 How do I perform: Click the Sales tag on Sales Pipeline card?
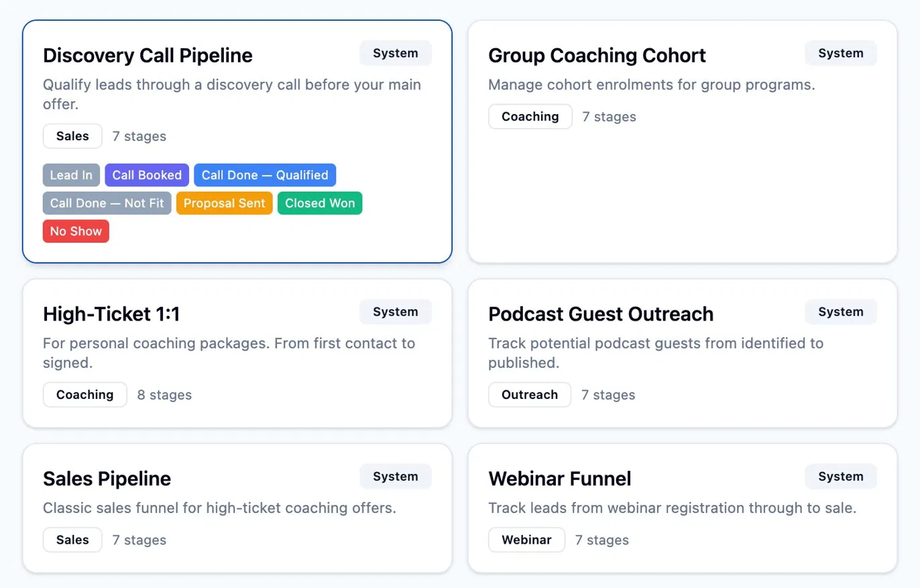72,540
